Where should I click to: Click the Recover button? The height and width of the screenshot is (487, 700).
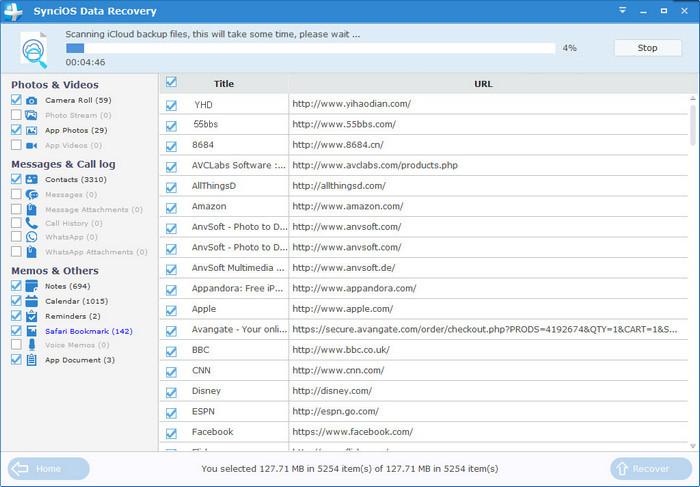click(x=651, y=469)
